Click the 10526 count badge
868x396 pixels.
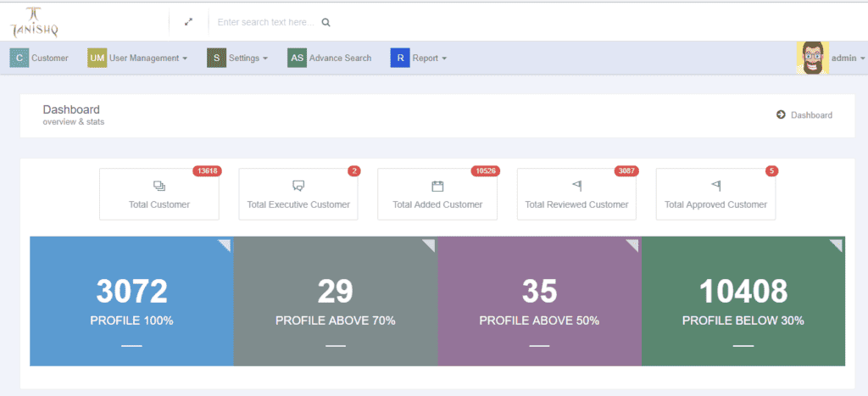click(486, 171)
